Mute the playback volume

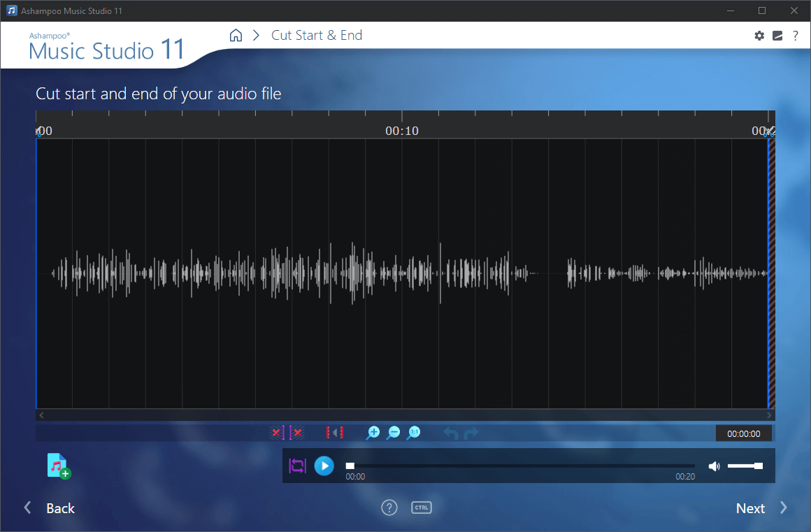point(715,466)
